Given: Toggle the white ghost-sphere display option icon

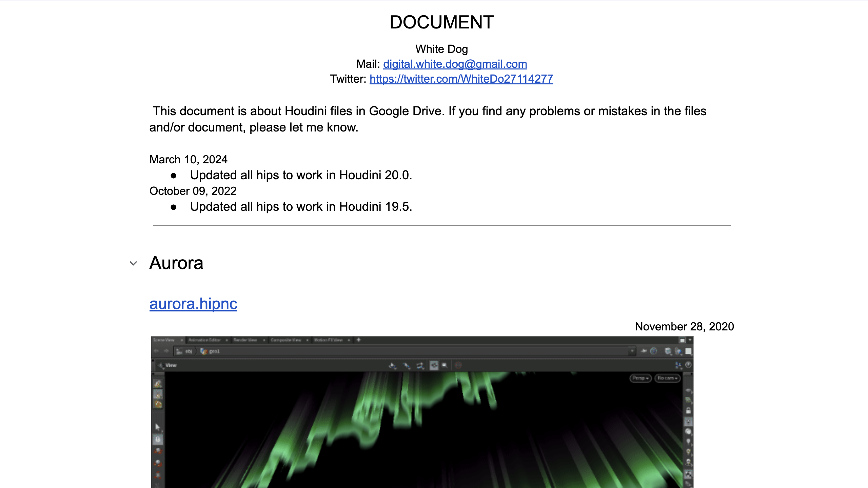Looking at the screenshot, I should tap(688, 431).
